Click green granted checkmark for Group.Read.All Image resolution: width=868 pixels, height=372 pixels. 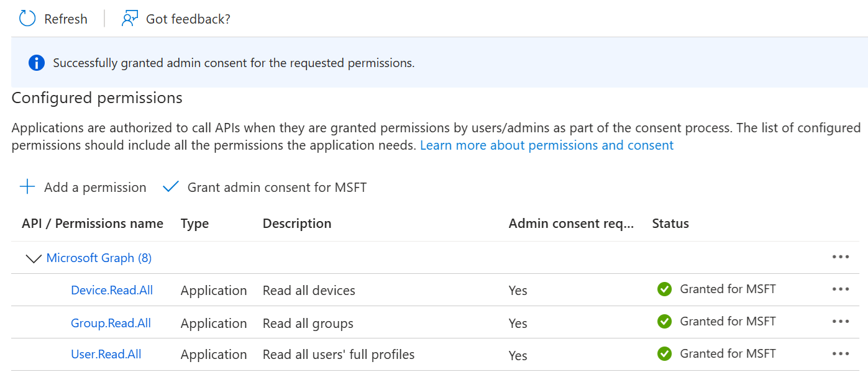[x=664, y=322]
